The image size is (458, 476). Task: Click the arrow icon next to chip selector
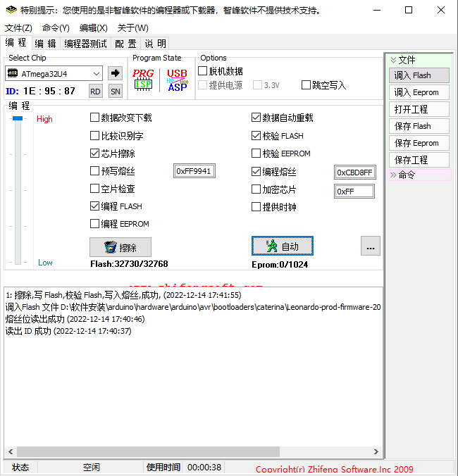point(115,73)
